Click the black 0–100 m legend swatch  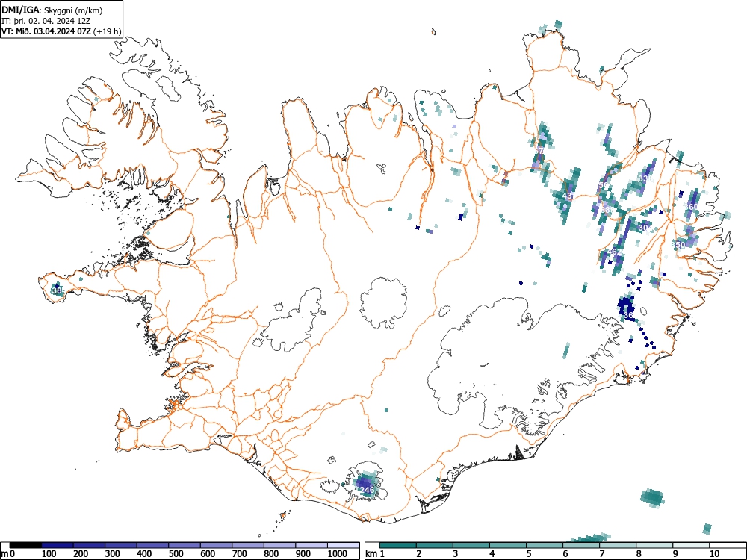click(x=25, y=545)
